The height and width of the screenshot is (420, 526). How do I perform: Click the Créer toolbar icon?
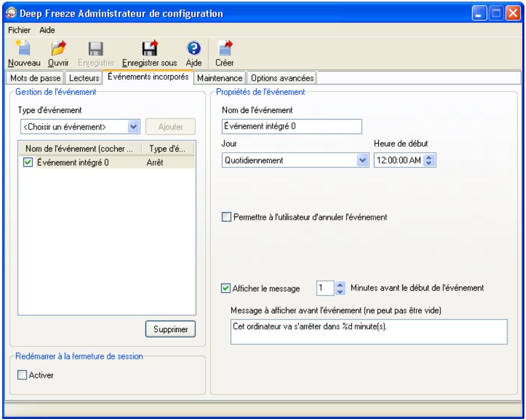tap(225, 48)
